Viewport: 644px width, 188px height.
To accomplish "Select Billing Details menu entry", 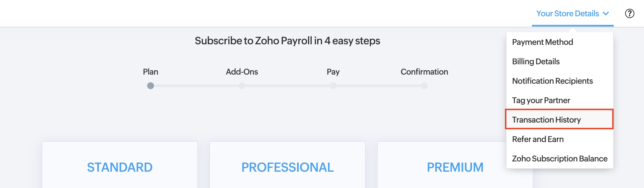I will [x=536, y=61].
